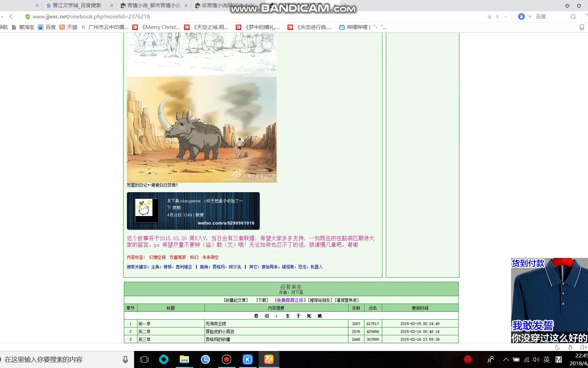Open the blue diamond app in taskbar
Screen dimensions: 588x368
tap(164, 359)
